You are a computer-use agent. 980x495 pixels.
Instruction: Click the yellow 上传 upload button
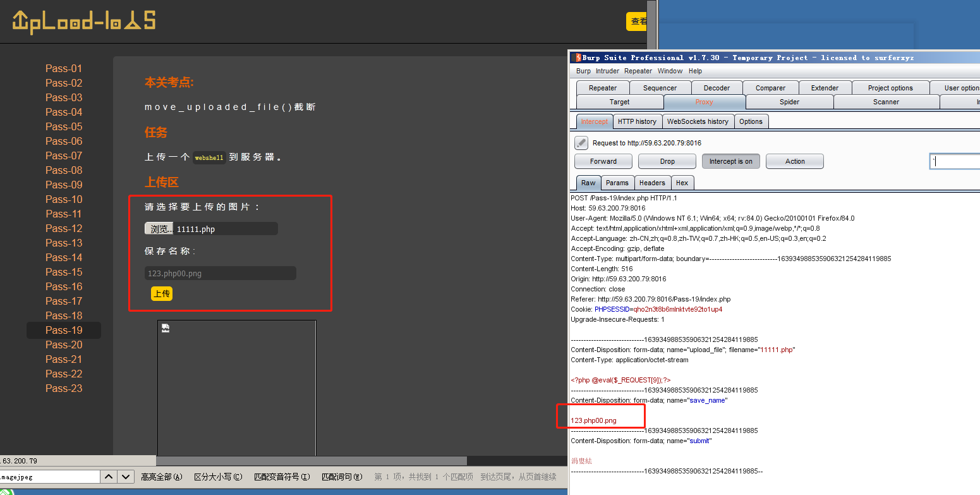tap(162, 293)
